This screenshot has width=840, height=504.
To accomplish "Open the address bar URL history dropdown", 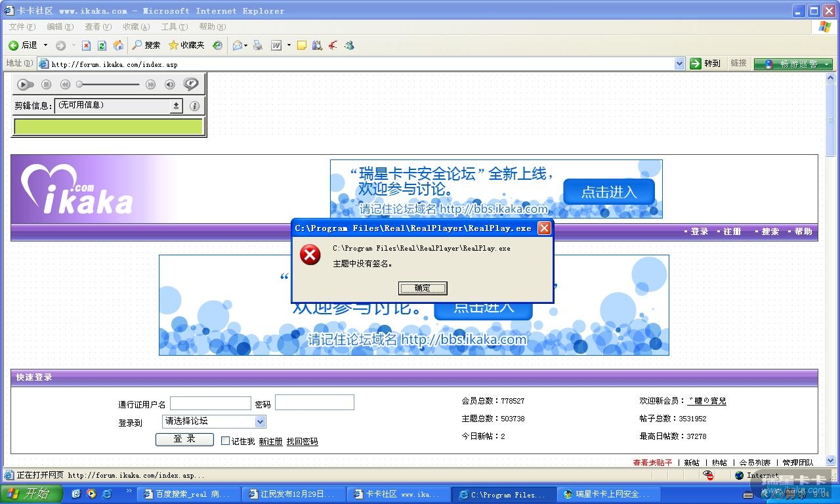I will pyautogui.click(x=680, y=64).
